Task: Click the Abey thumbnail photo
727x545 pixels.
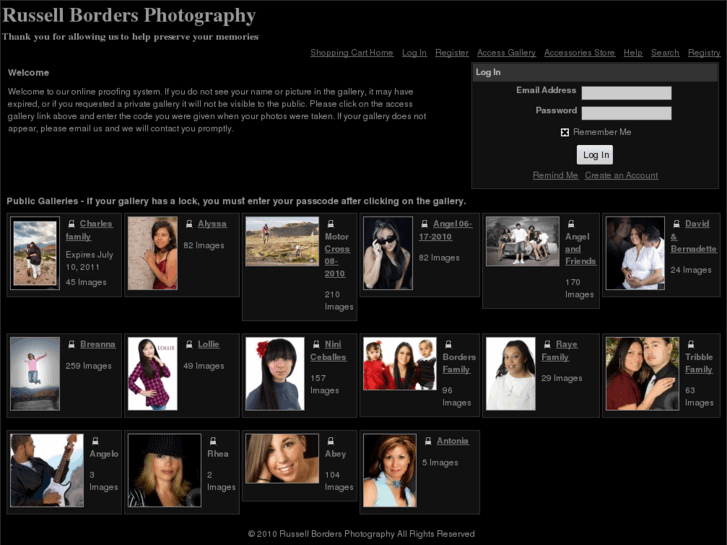Action: 282,459
